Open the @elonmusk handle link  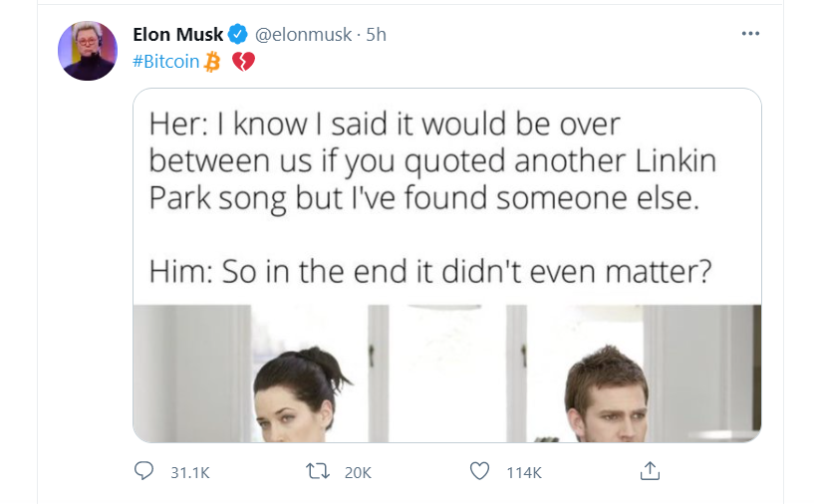pos(304,35)
